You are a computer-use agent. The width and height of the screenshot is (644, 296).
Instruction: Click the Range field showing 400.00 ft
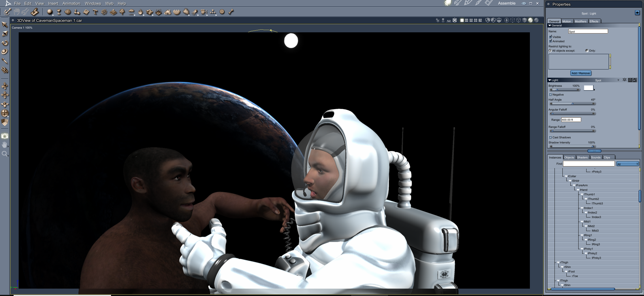(x=571, y=120)
